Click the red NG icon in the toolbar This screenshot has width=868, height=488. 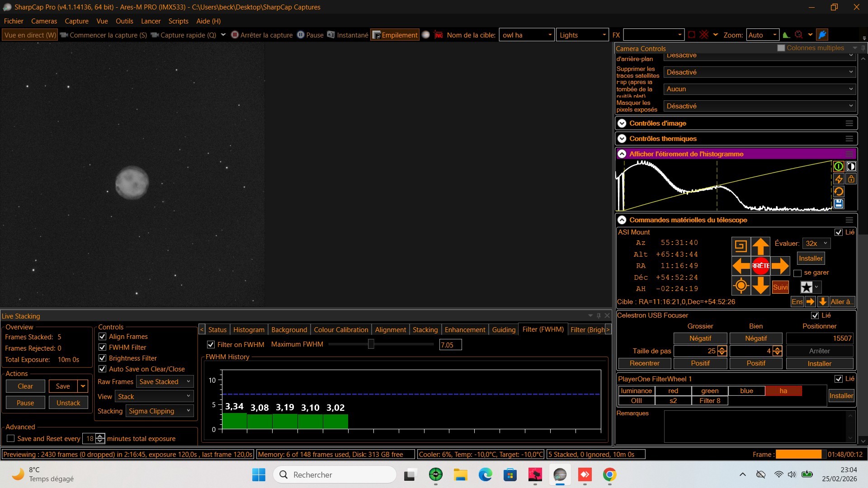(439, 35)
